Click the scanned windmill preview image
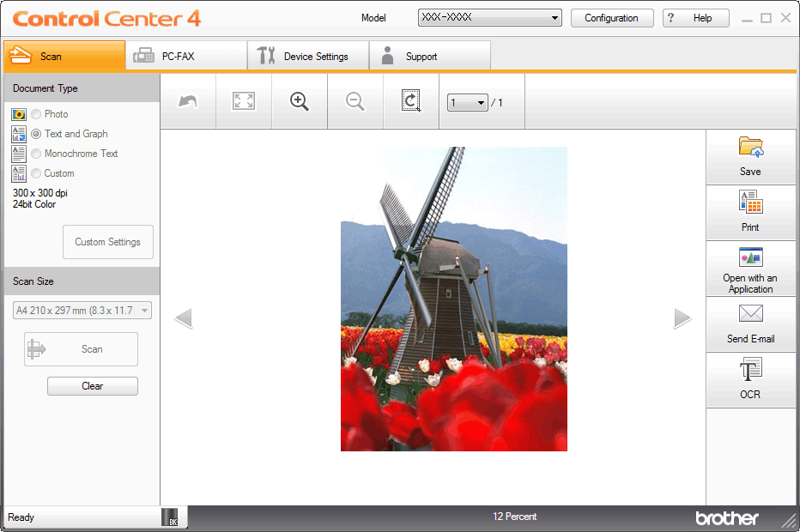 [x=453, y=299]
